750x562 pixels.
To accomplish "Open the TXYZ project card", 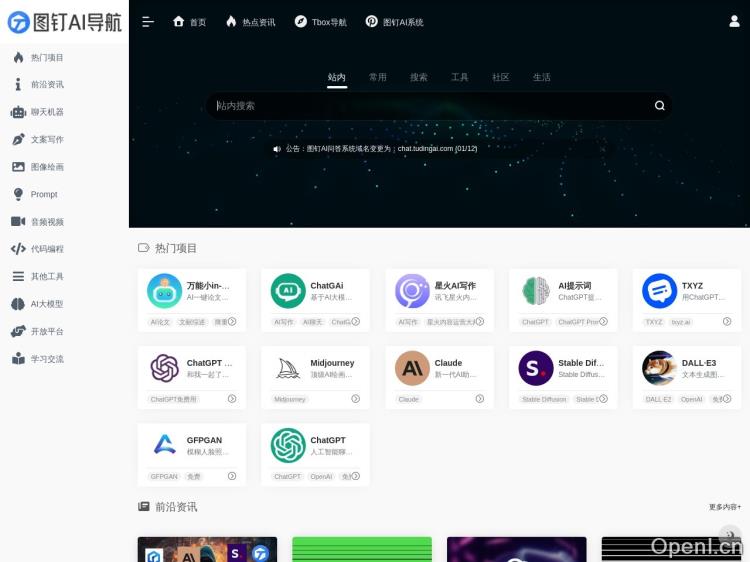I will coord(687,300).
